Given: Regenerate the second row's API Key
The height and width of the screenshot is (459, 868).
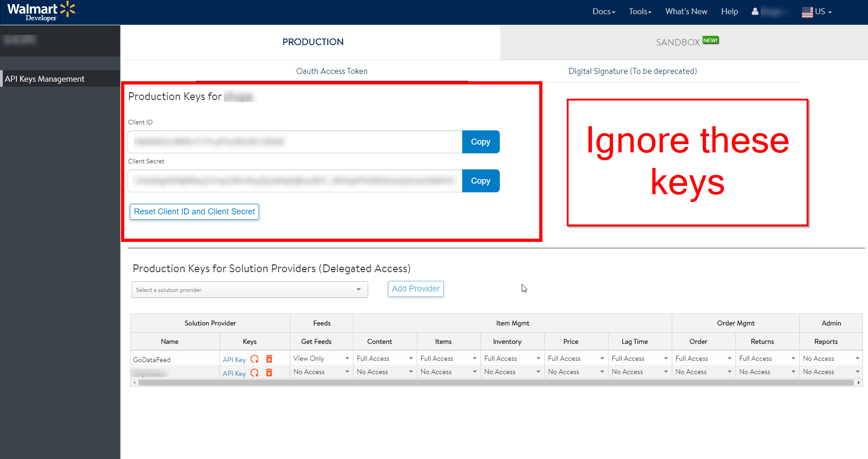Looking at the screenshot, I should (x=255, y=373).
